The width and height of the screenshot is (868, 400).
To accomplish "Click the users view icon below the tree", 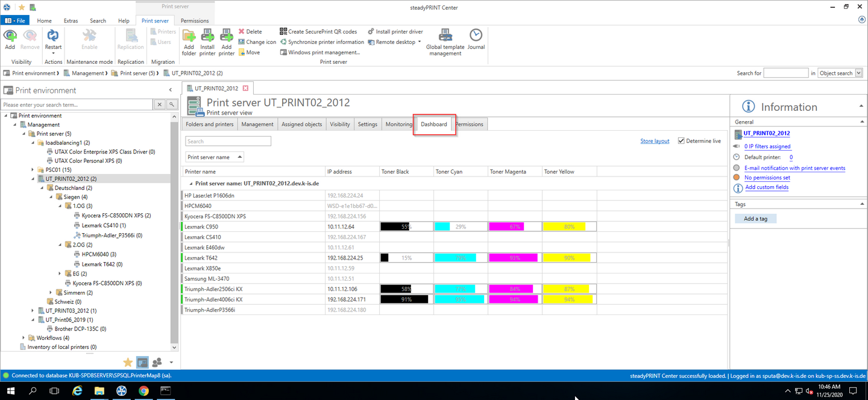I will [157, 362].
